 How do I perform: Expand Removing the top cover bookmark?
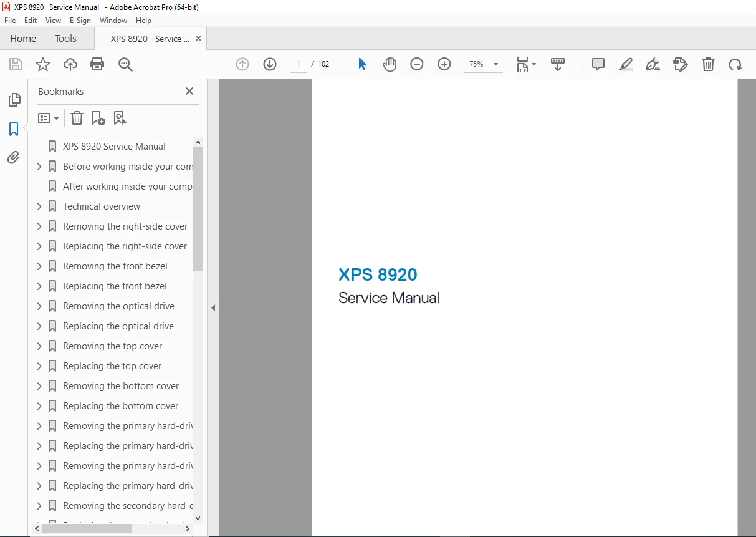[39, 346]
